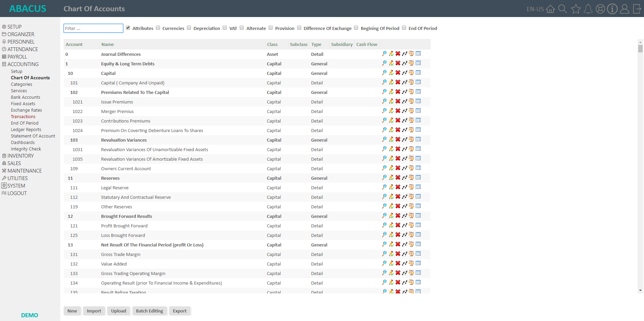This screenshot has height=321, width=644.
Task: Open the user profile icon
Action: pos(624,9)
